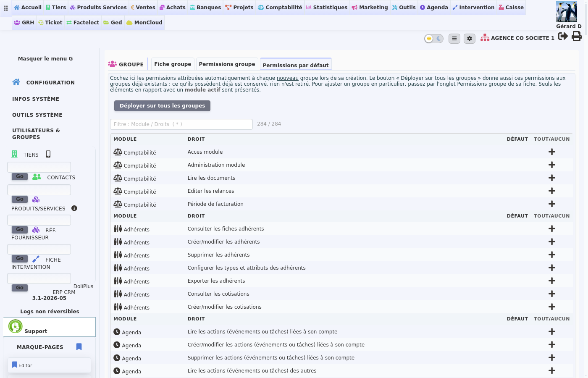Click the printer icon

tap(577, 36)
